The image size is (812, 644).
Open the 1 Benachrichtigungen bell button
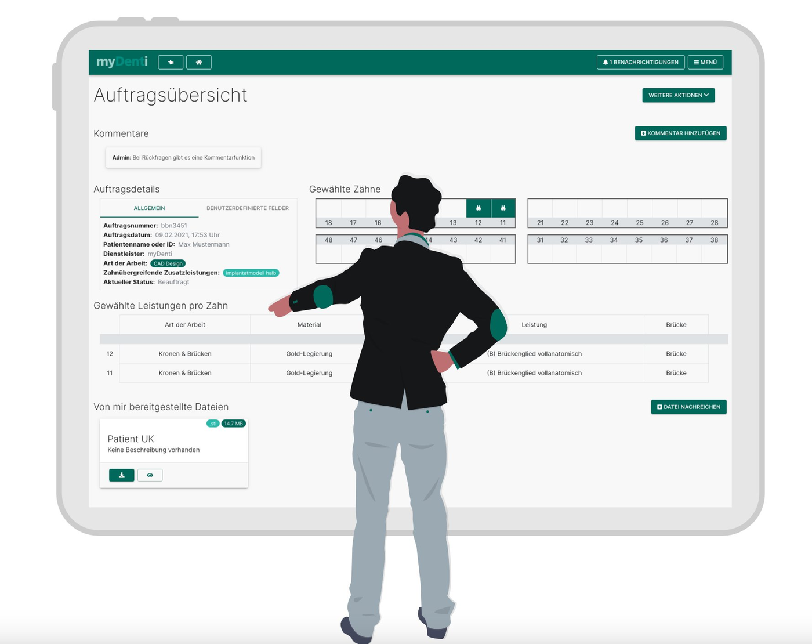point(640,62)
